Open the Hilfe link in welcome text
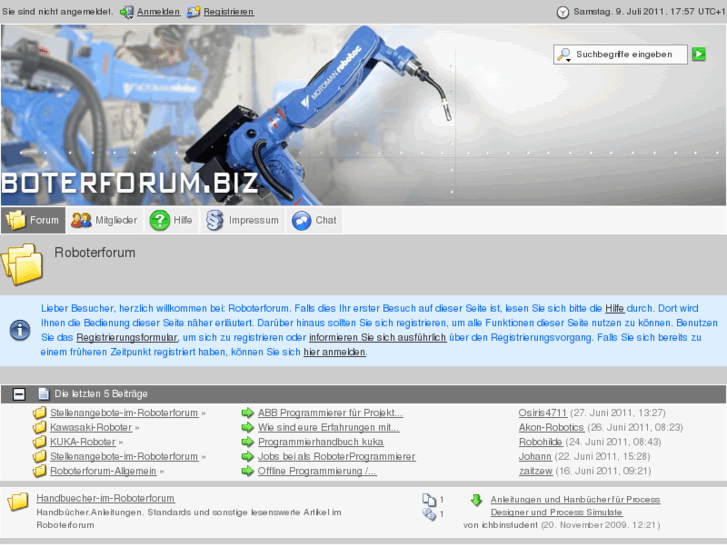The image size is (727, 545). (x=615, y=308)
